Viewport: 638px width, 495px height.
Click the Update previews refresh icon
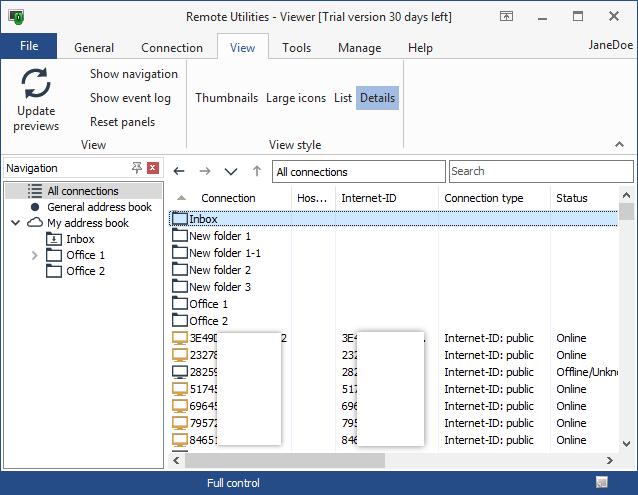36,83
